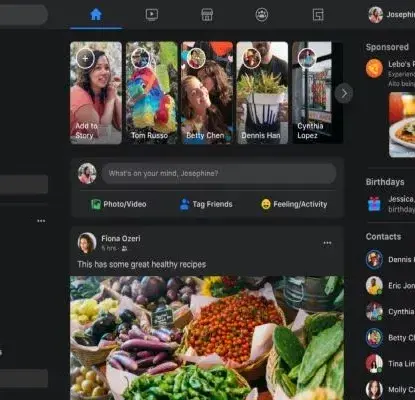This screenshot has width=415, height=400.
Task: Open the Marketplace tab icon
Action: point(207,15)
